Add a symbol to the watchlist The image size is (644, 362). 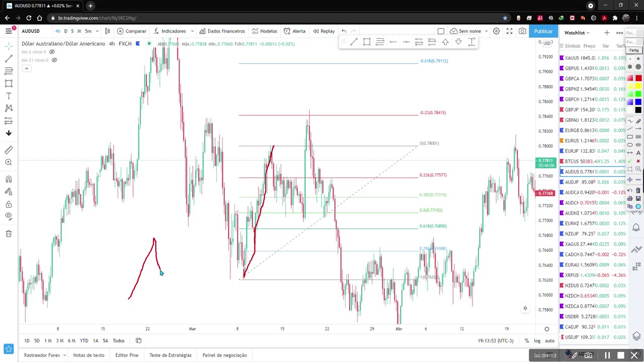[607, 33]
